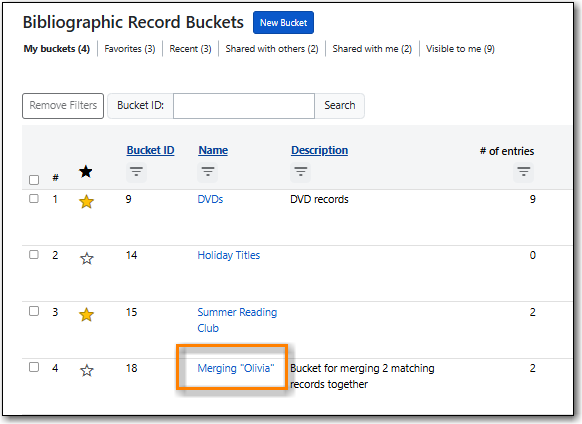Create a New Bucket
The image size is (582, 424).
coord(283,23)
